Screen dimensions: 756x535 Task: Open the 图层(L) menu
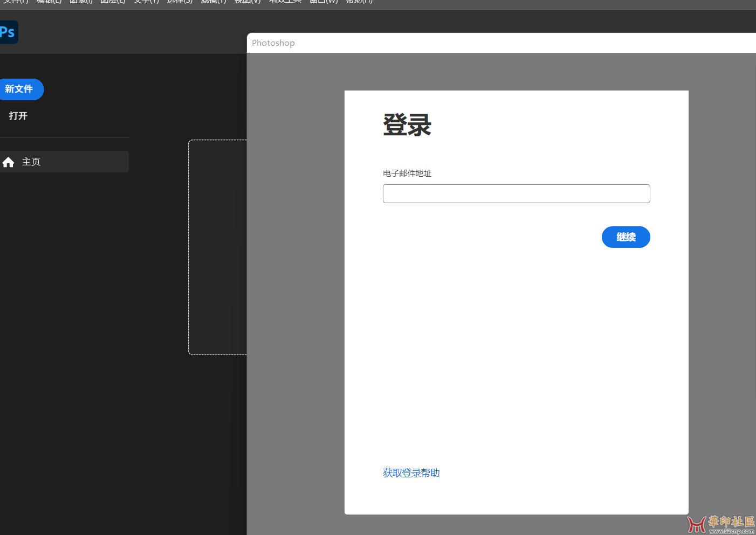tap(113, 2)
